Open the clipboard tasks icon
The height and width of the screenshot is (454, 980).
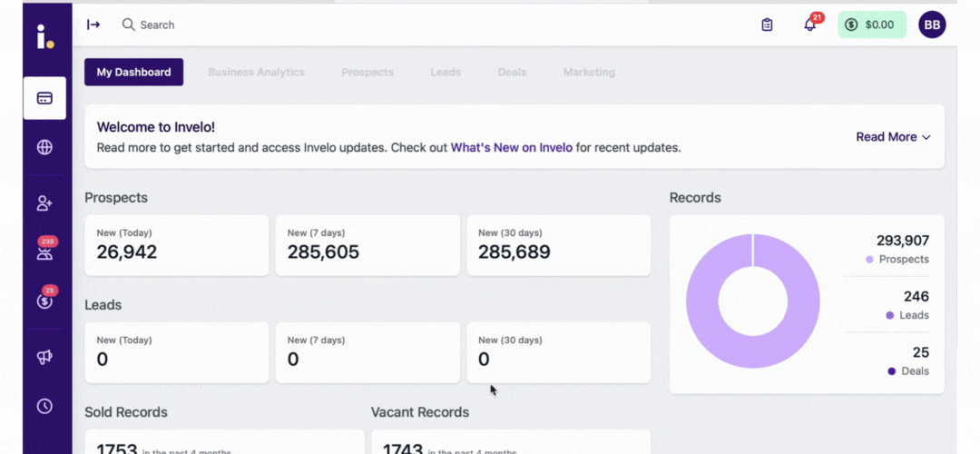point(767,25)
